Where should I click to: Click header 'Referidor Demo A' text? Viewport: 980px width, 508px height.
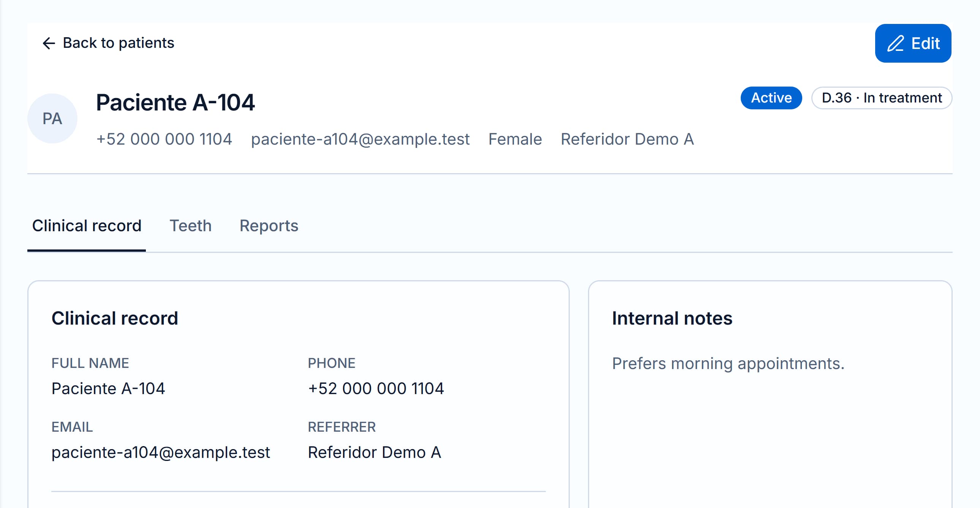628,139
